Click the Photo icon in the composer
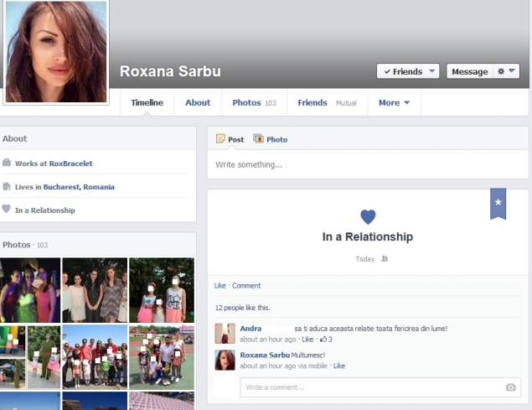This screenshot has height=410, width=532. (x=259, y=139)
